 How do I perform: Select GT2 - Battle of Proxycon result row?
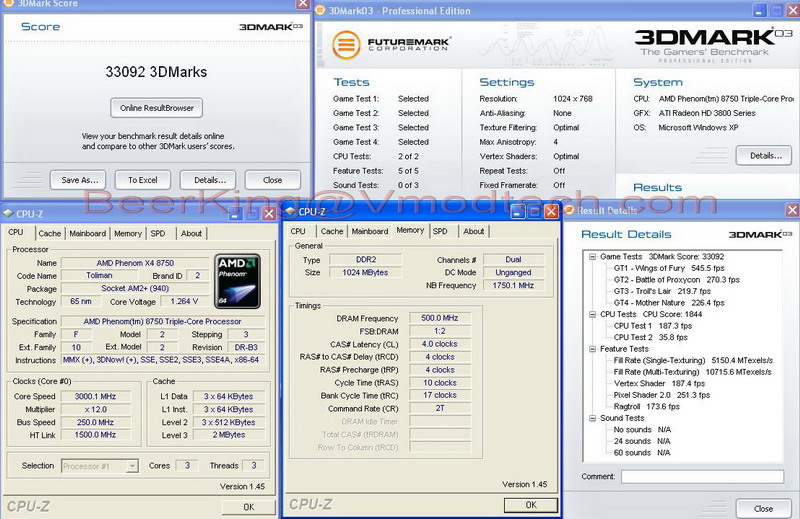pos(677,280)
